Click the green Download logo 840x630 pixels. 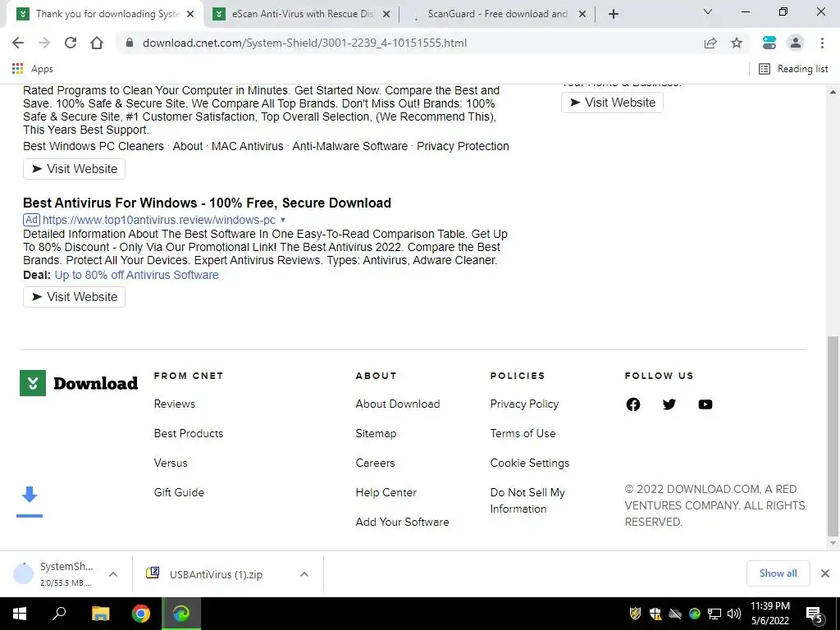pos(79,383)
